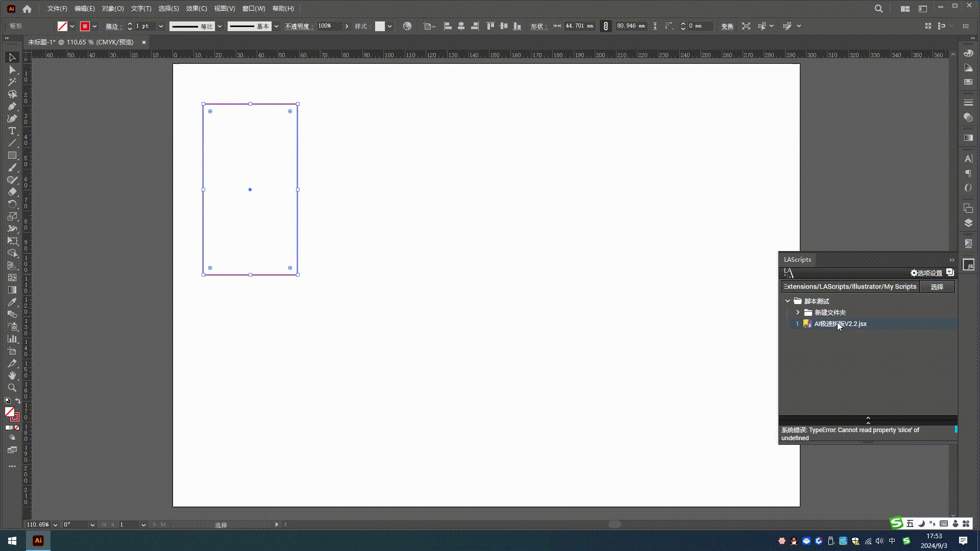This screenshot has width=980, height=551.
Task: Switch to the LAScripts panel tab
Action: [x=797, y=260]
